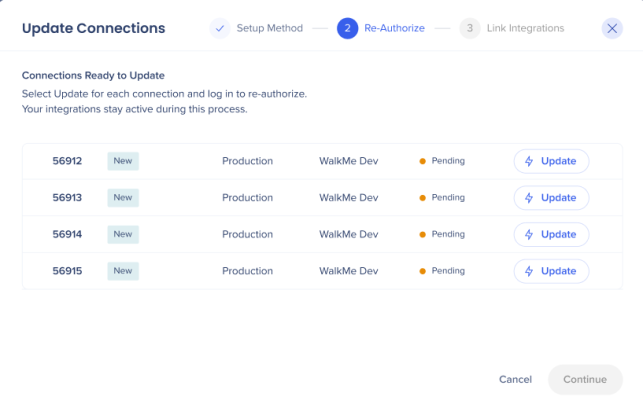This screenshot has height=415, width=643.
Task: Click the Setup Method checkmark step icon
Action: (220, 28)
